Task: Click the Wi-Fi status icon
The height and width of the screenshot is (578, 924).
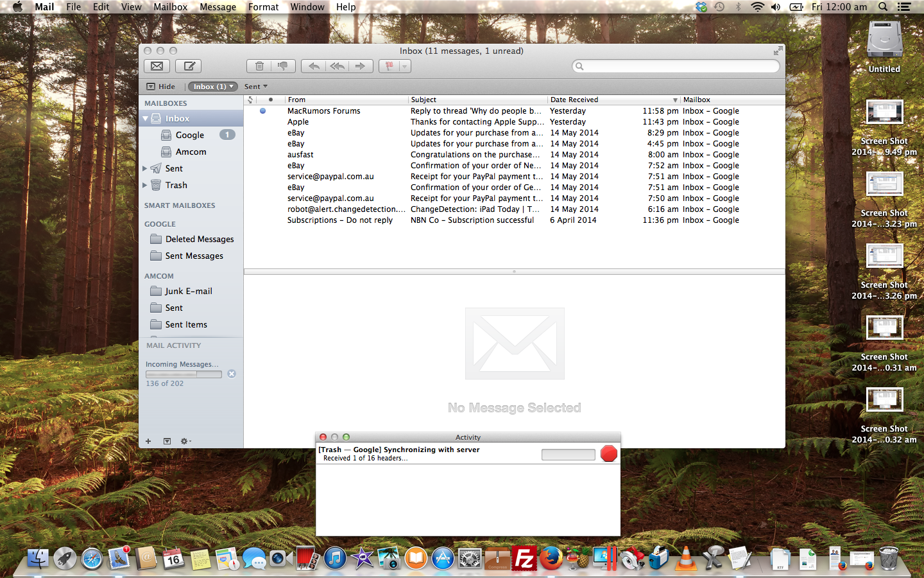Action: (757, 7)
